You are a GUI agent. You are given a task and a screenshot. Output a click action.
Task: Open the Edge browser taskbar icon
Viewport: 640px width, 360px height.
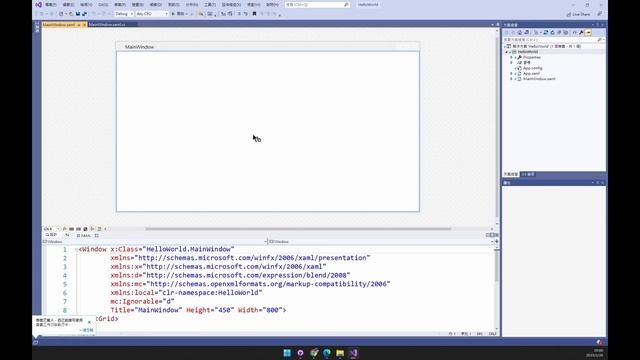pyautogui.click(x=327, y=353)
